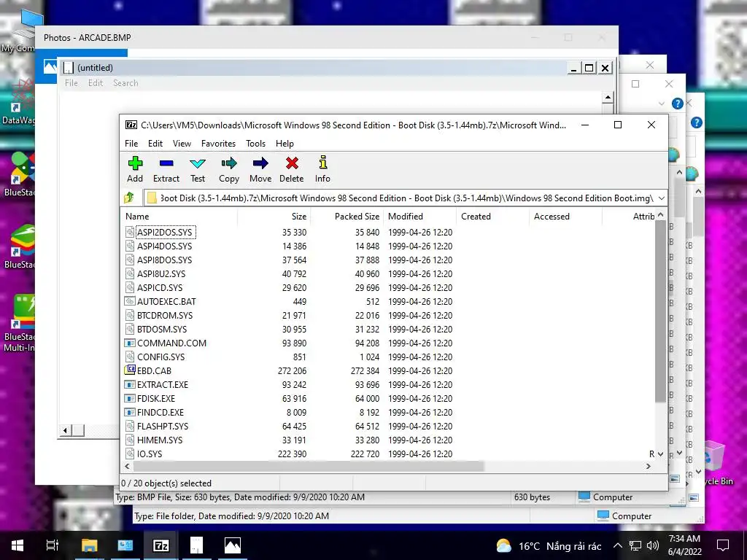747x560 pixels.
Task: Sort files by the Name column
Action: click(179, 216)
